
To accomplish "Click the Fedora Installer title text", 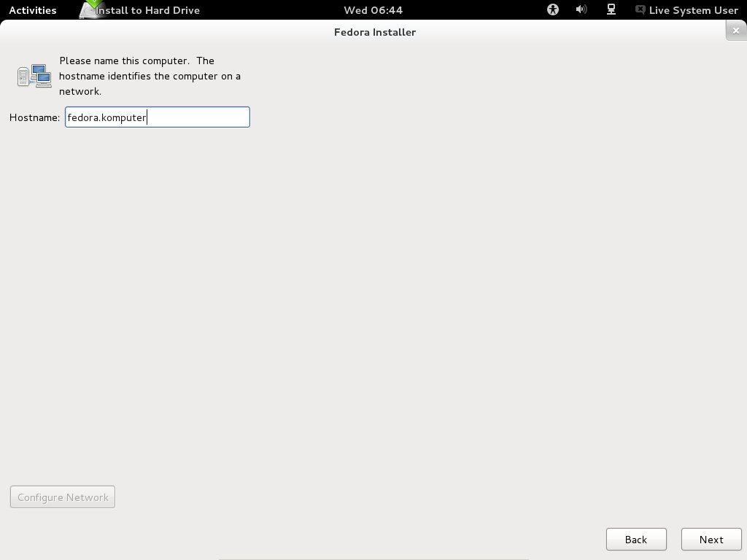I will (375, 32).
